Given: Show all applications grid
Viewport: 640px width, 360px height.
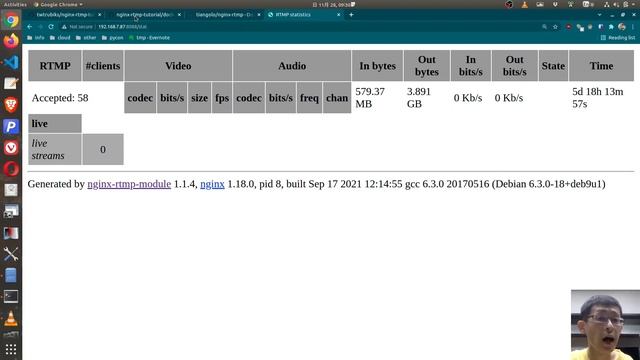Looking at the screenshot, I should [11, 349].
